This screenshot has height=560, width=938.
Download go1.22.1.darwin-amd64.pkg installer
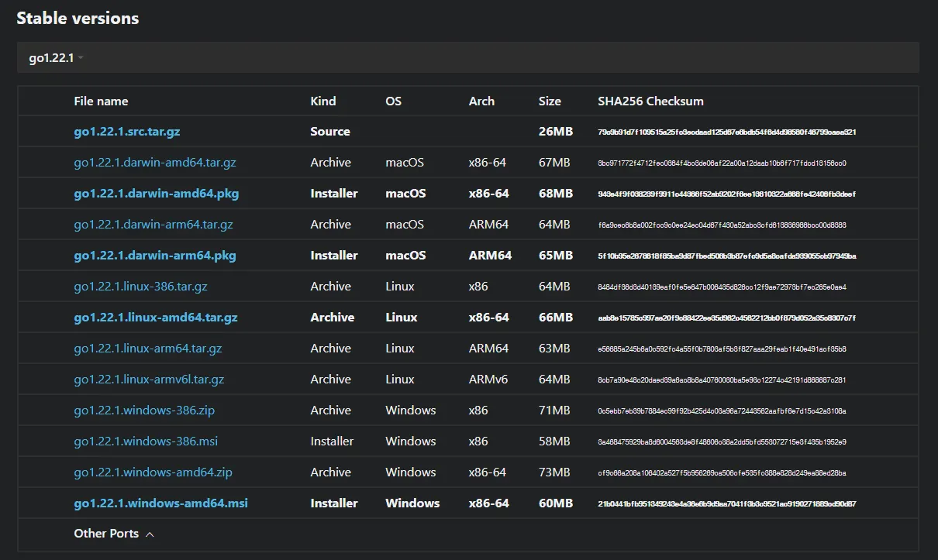tap(156, 194)
